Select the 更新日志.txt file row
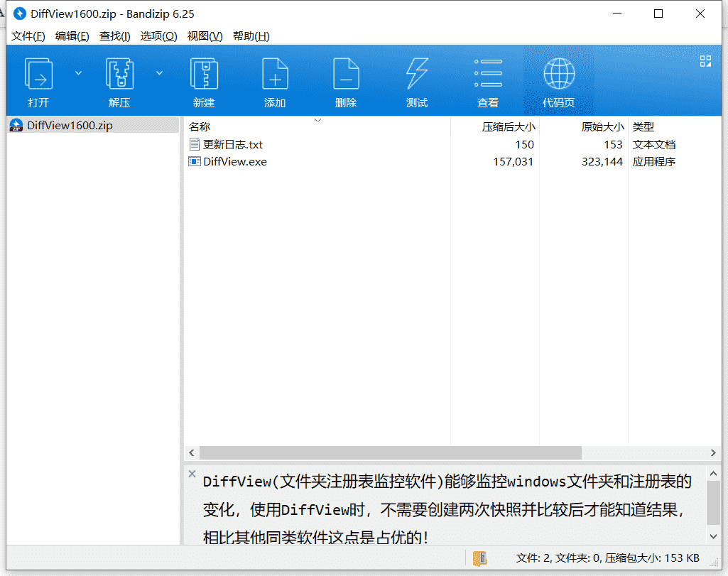 pos(452,145)
